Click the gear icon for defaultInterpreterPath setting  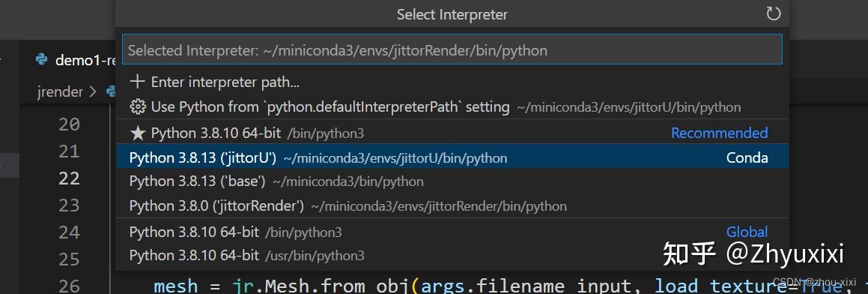click(x=137, y=106)
